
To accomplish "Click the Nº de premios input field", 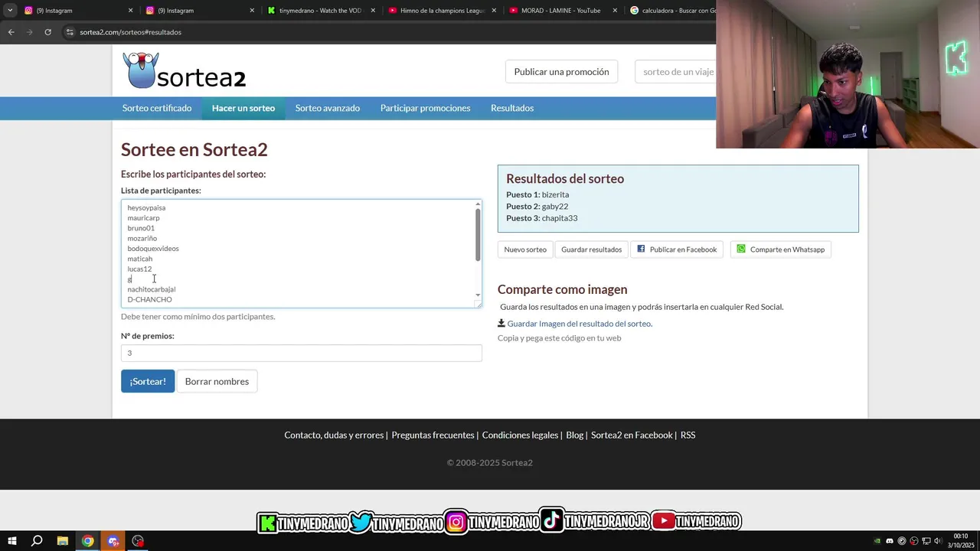I will coord(301,353).
